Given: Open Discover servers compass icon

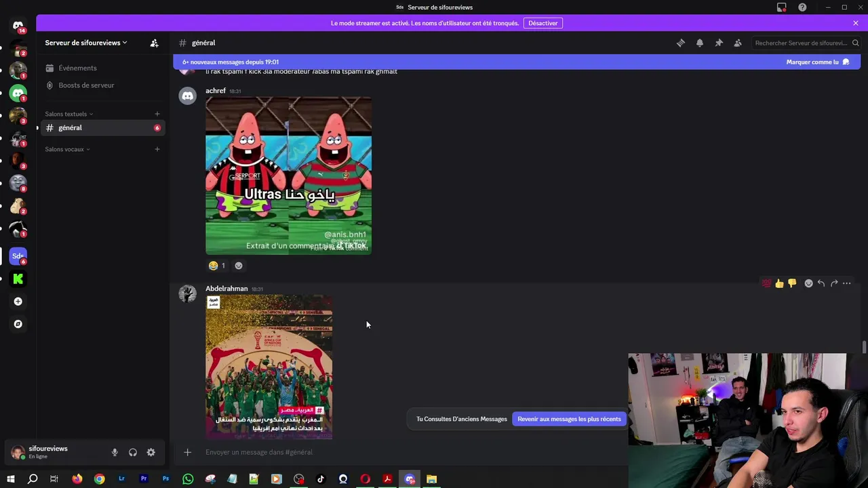Looking at the screenshot, I should click(x=18, y=324).
